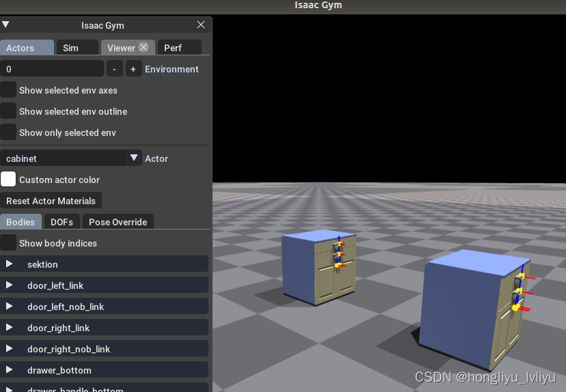The height and width of the screenshot is (392, 566).
Task: Open the Sim tab
Action: click(77, 48)
